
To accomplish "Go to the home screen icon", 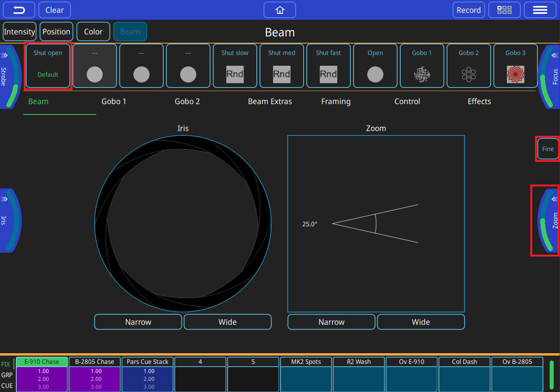I will coord(280,10).
